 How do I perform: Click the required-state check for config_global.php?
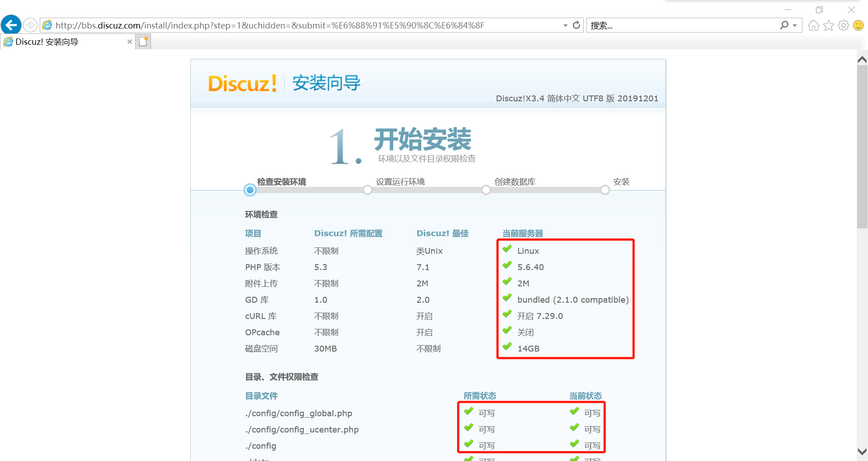click(x=469, y=411)
